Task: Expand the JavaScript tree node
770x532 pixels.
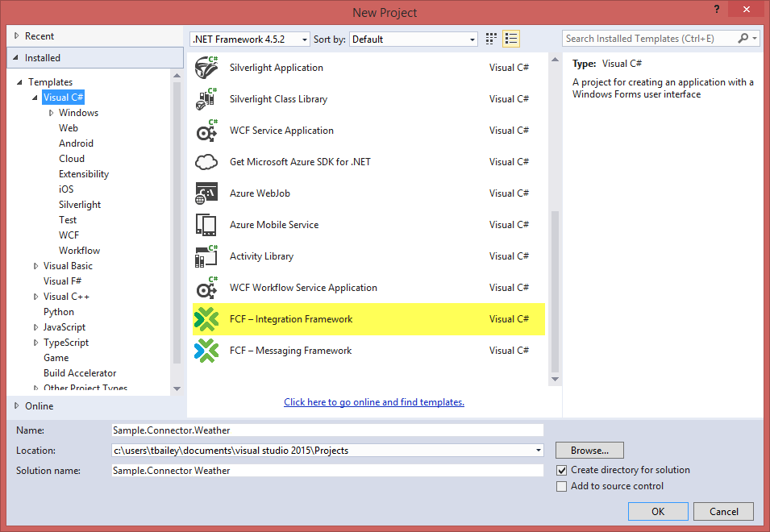Action: (35, 327)
